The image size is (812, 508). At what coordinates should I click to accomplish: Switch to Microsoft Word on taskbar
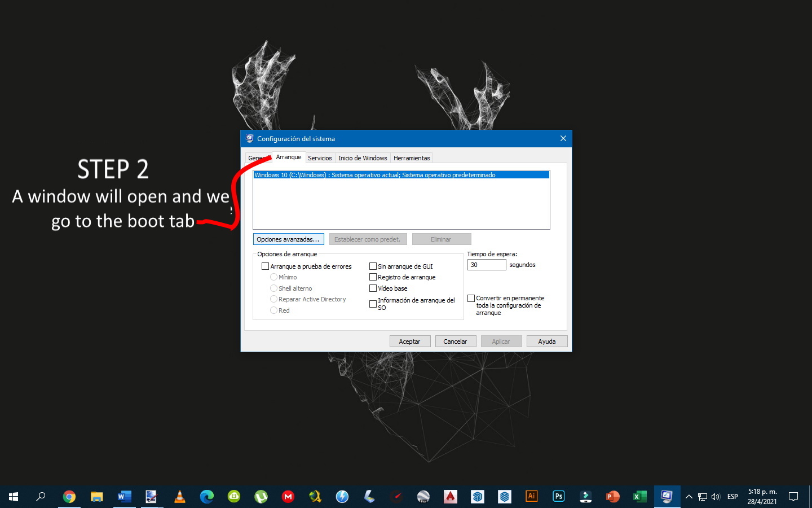pos(124,497)
